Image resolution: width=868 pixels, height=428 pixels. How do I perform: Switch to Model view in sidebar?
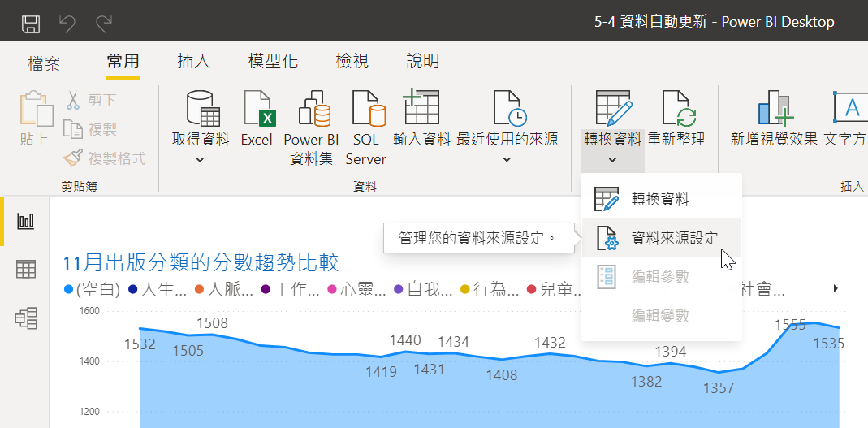(x=26, y=318)
